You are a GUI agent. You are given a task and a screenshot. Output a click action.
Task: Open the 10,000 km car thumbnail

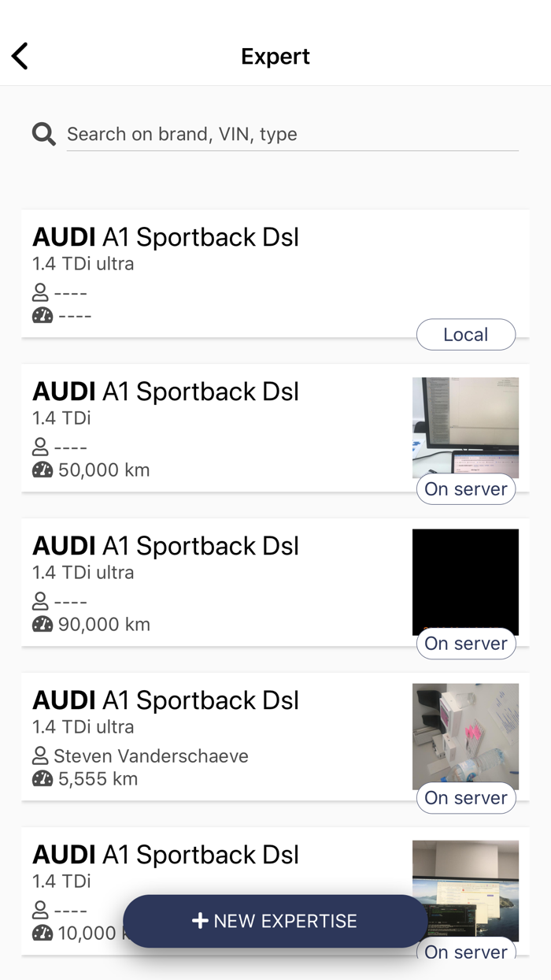(x=465, y=889)
